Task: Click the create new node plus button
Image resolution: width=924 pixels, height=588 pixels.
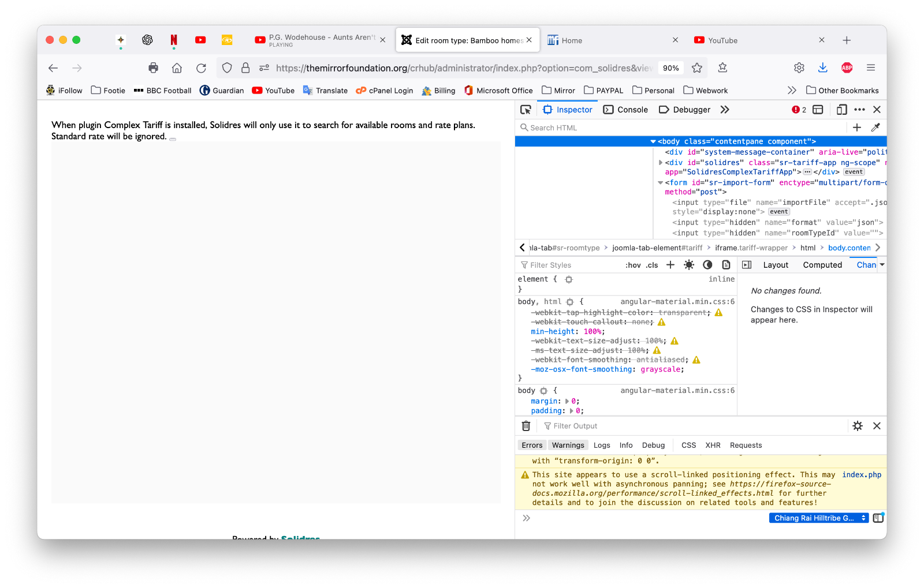Action: pyautogui.click(x=857, y=128)
